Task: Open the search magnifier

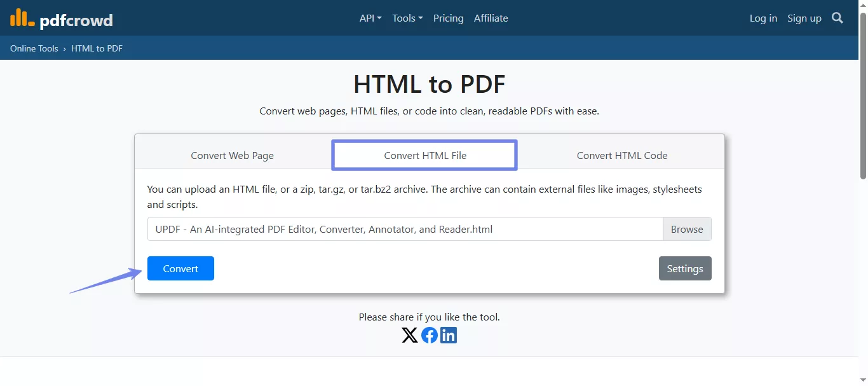Action: tap(837, 18)
